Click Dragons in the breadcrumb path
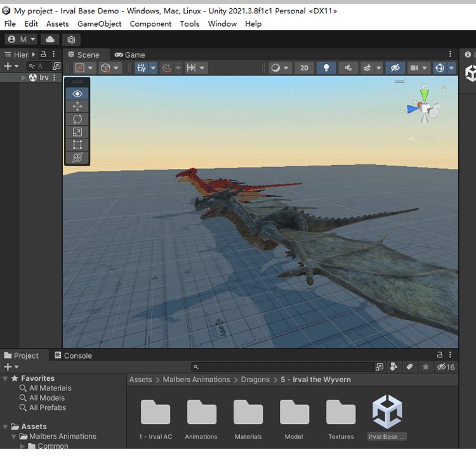Screen dimensions: 476x457 (x=255, y=380)
